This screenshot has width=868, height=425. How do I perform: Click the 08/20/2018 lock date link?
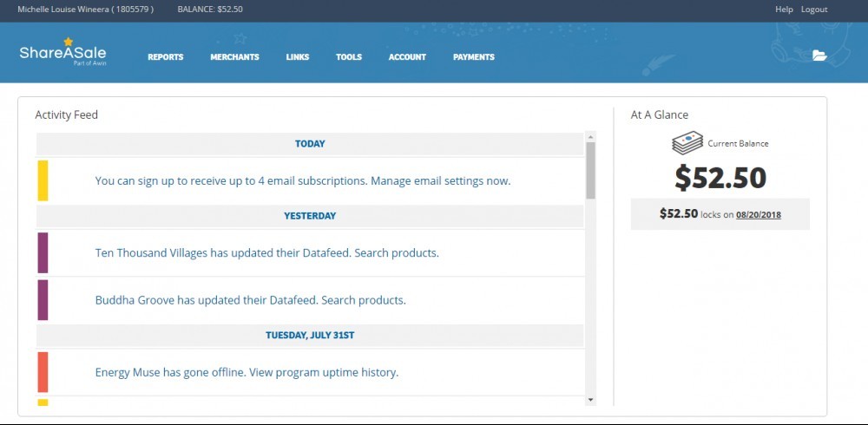click(x=759, y=215)
